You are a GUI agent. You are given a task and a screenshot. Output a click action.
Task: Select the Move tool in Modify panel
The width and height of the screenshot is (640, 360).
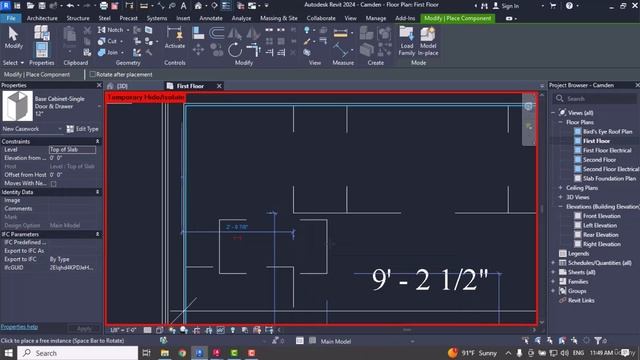point(198,50)
